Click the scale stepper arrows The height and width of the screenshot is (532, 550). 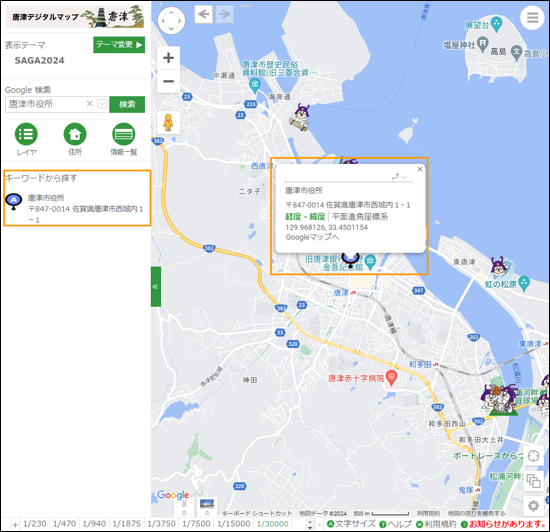click(x=309, y=524)
